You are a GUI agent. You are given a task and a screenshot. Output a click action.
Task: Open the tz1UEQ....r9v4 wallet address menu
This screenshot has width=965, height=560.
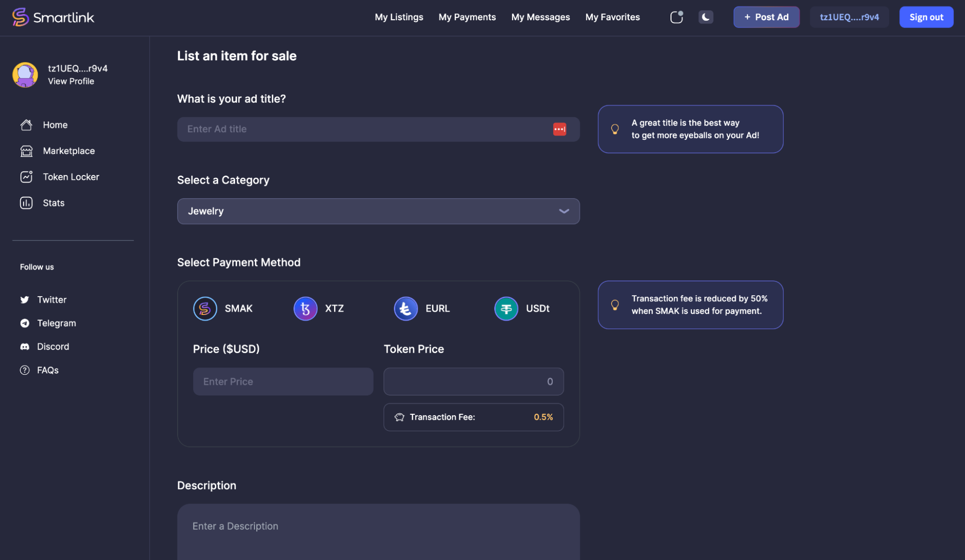[849, 17]
